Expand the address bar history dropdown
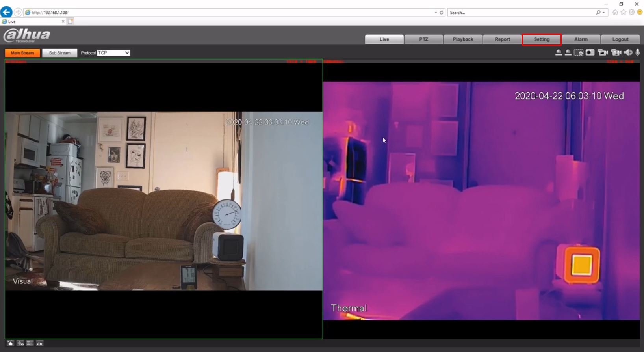This screenshot has height=352, width=644. click(436, 13)
